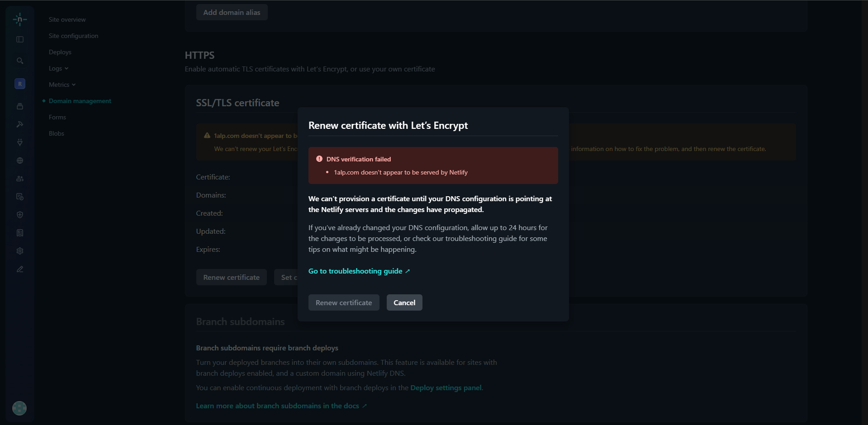Click the external arrow after branch subdomains docs
The height and width of the screenshot is (425, 868).
[365, 406]
